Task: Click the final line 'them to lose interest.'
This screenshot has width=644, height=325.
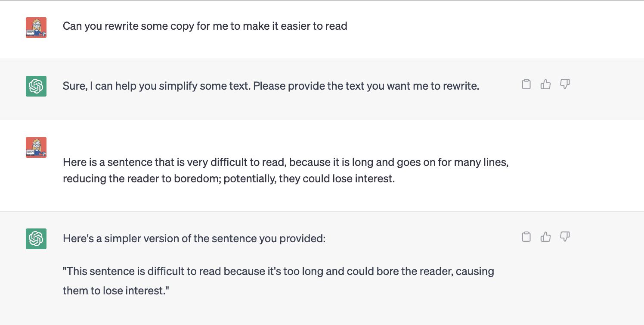Action: (116, 291)
